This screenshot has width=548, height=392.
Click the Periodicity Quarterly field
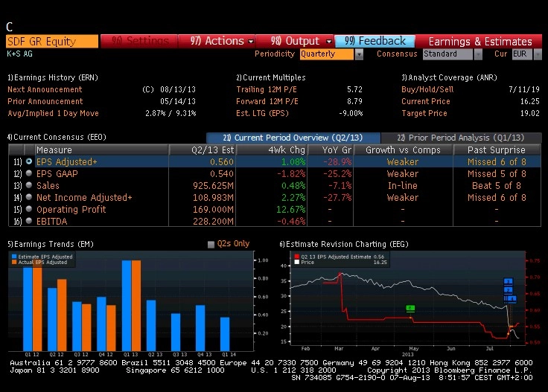click(x=326, y=54)
